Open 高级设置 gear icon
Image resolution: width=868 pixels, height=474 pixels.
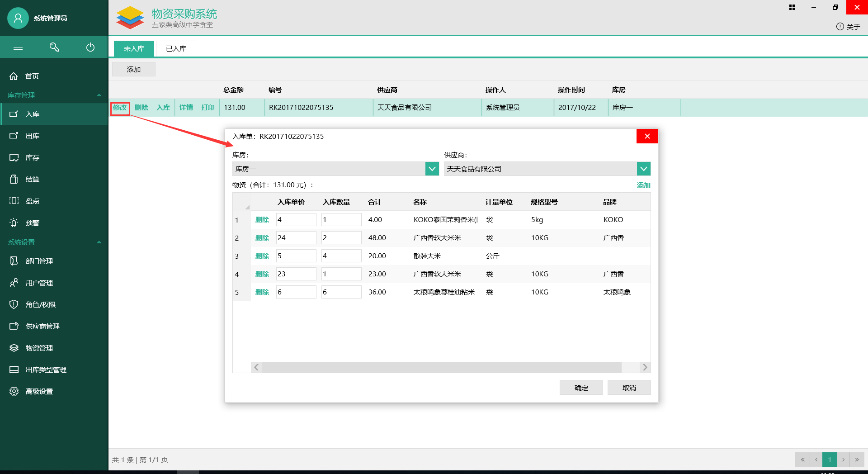[14, 391]
